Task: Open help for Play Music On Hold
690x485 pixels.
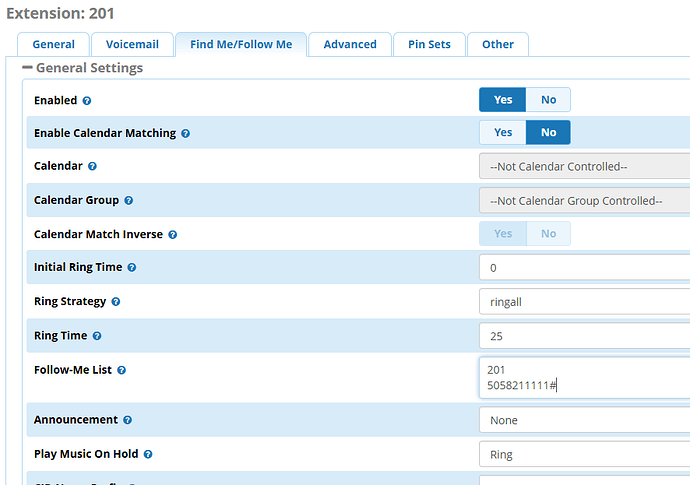Action: [148, 455]
